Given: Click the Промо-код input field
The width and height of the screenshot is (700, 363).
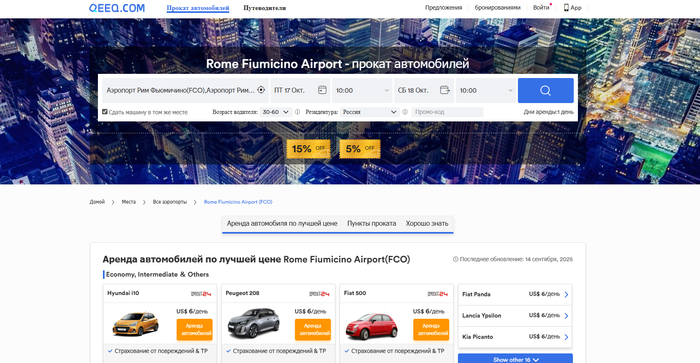Looking at the screenshot, I should [447, 112].
